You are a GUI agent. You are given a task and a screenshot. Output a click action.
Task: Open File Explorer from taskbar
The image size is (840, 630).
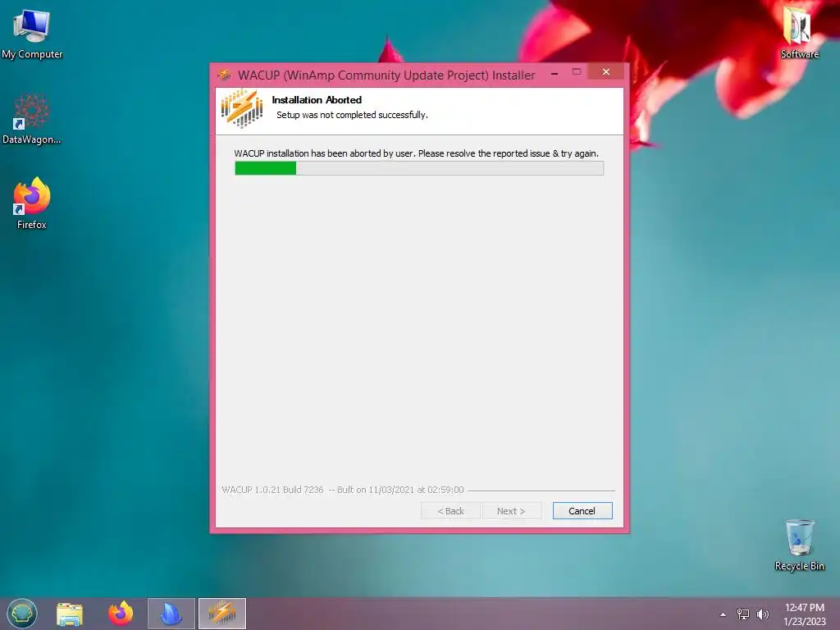point(70,614)
